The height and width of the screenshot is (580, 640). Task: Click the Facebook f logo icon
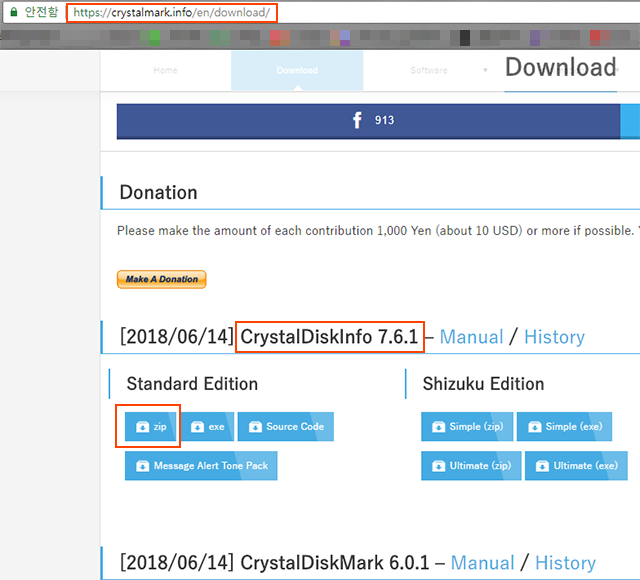tap(357, 120)
